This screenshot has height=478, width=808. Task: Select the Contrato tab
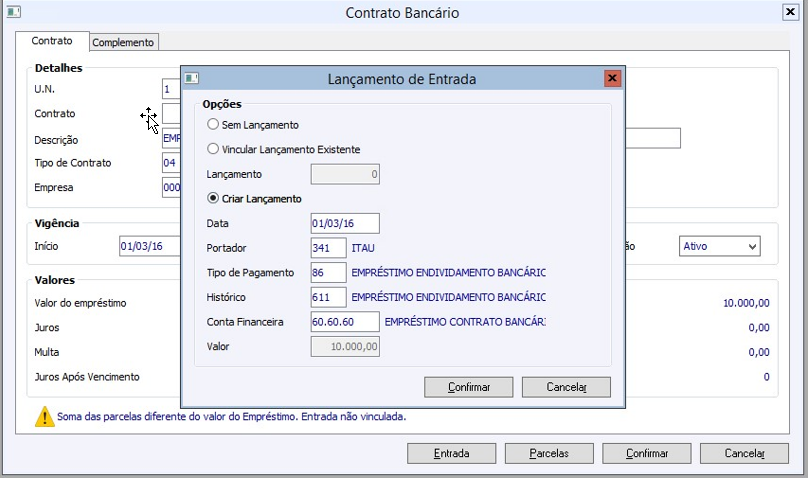[52, 42]
